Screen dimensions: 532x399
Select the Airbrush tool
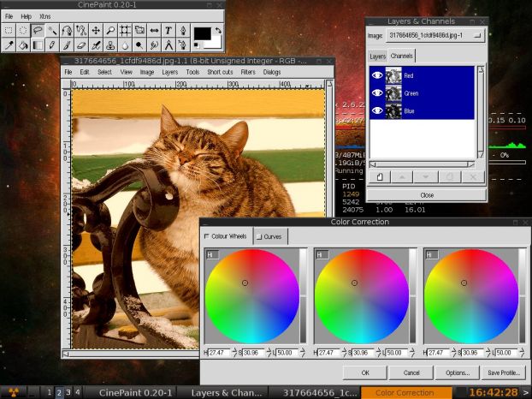point(96,45)
